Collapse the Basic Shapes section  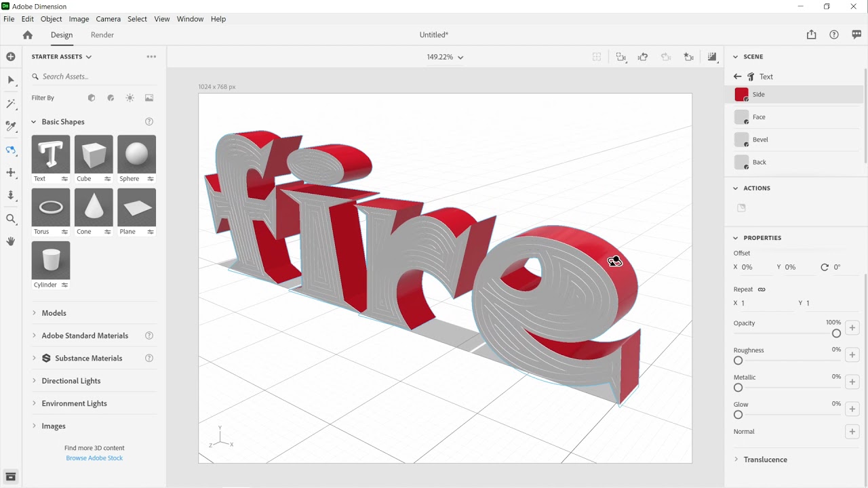34,122
